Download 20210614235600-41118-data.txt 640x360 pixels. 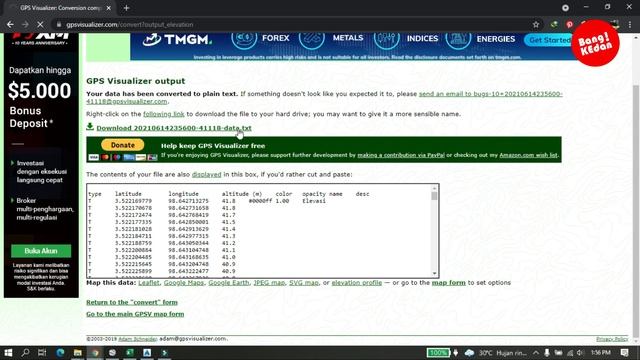[174, 128]
